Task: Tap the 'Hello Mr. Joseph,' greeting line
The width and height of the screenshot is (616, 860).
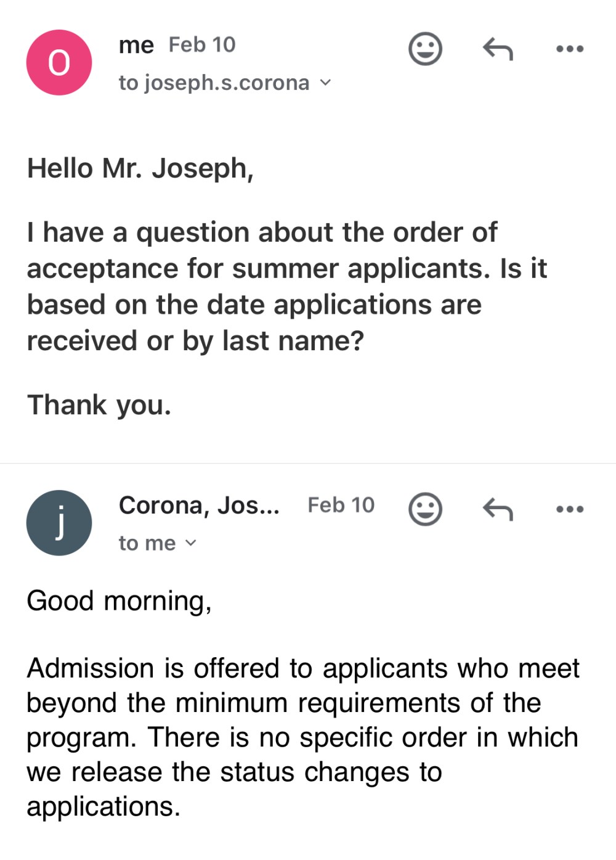Action: coord(140,168)
